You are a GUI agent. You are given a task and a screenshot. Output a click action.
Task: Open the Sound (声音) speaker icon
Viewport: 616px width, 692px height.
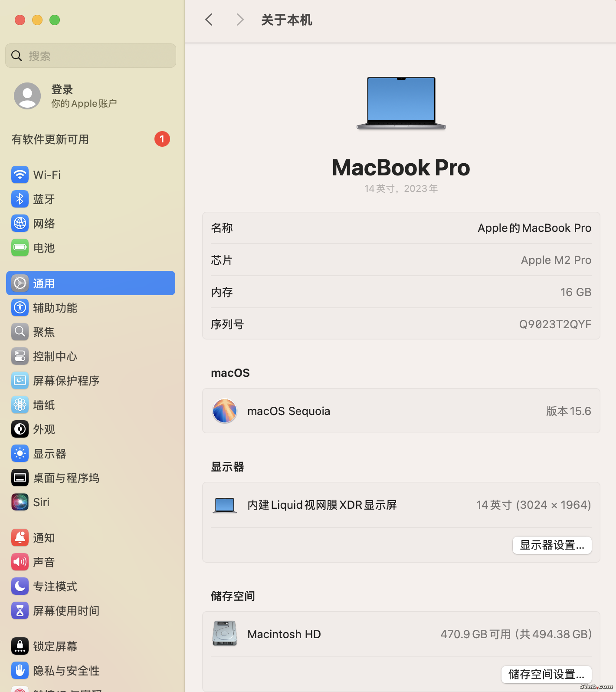20,562
